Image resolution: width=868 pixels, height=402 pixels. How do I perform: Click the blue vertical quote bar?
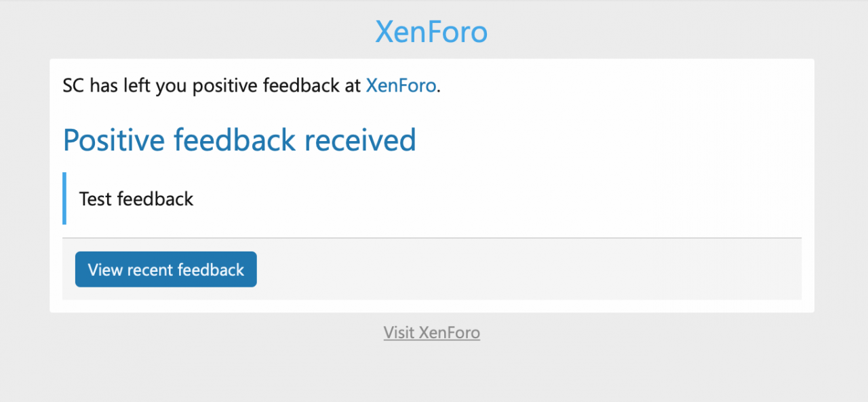64,198
